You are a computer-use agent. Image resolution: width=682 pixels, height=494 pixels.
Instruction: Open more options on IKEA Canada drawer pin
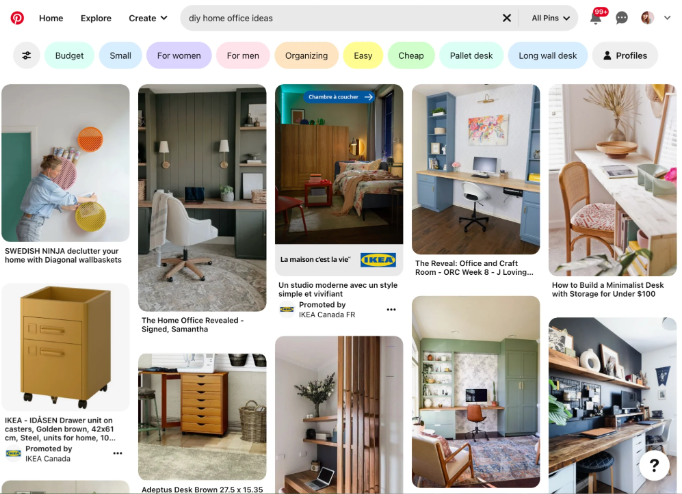point(117,453)
